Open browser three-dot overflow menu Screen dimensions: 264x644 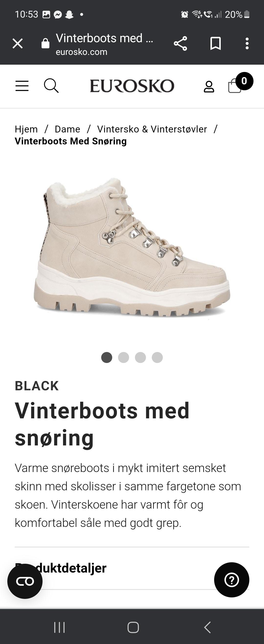[247, 43]
